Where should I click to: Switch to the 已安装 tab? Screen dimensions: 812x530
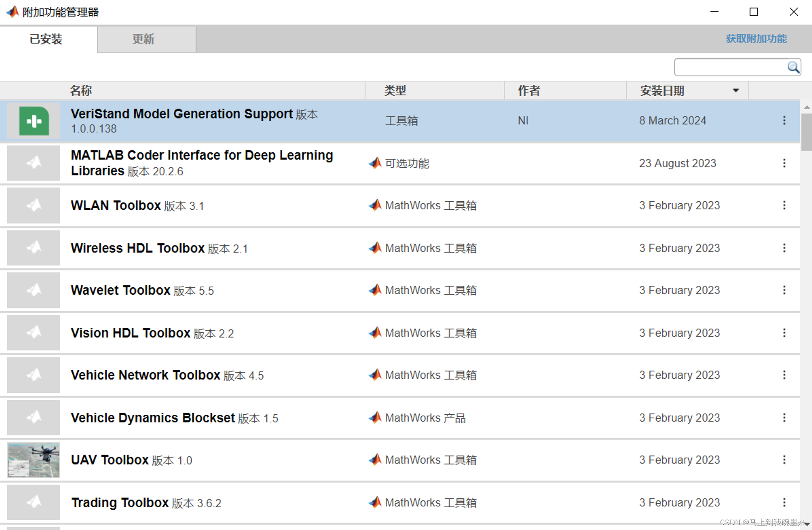point(49,39)
